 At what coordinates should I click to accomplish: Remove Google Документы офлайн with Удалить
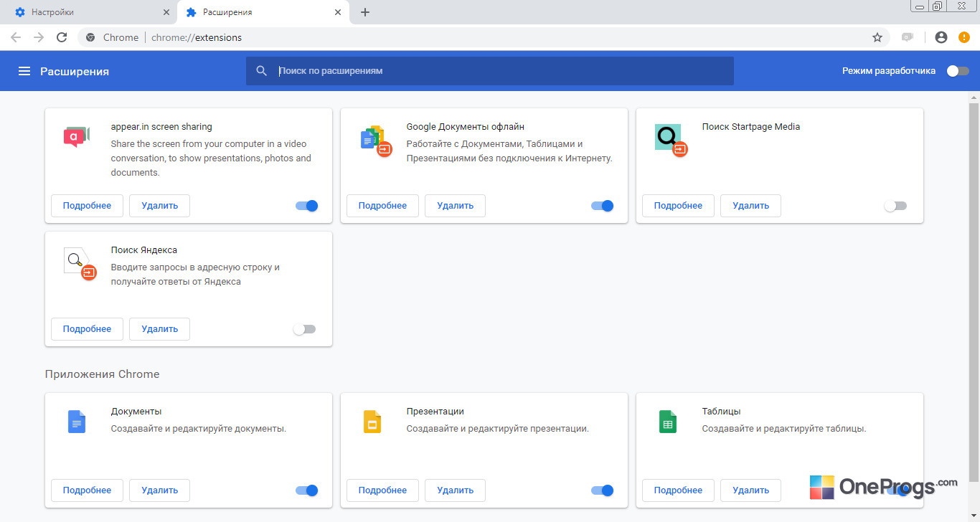(455, 206)
